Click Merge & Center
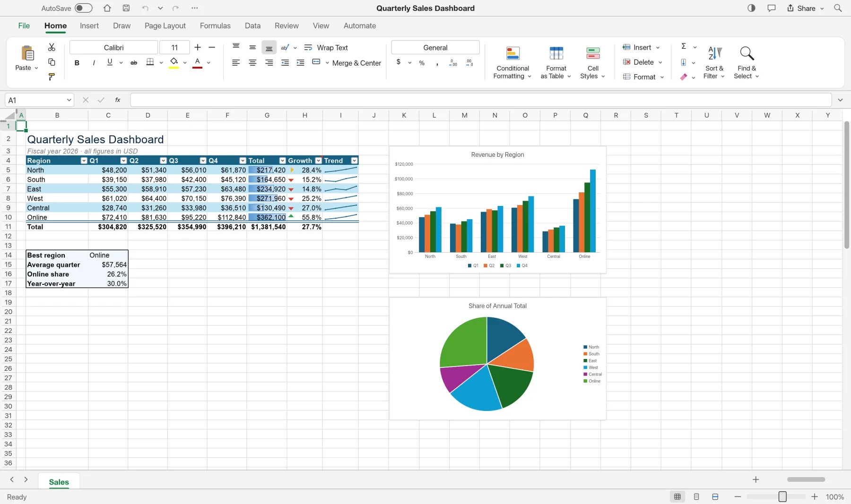Viewport: 851px width, 504px height. point(347,63)
